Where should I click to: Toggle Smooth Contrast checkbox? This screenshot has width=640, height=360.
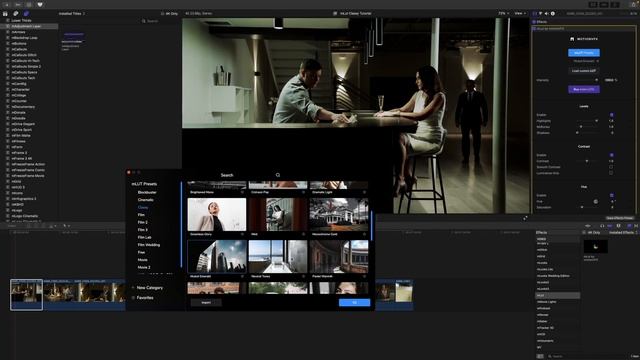(611, 167)
